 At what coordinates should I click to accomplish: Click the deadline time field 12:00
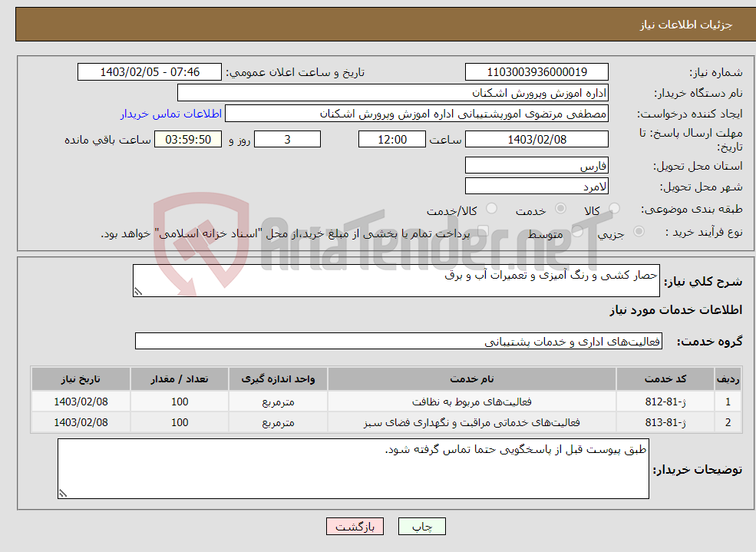coord(392,139)
